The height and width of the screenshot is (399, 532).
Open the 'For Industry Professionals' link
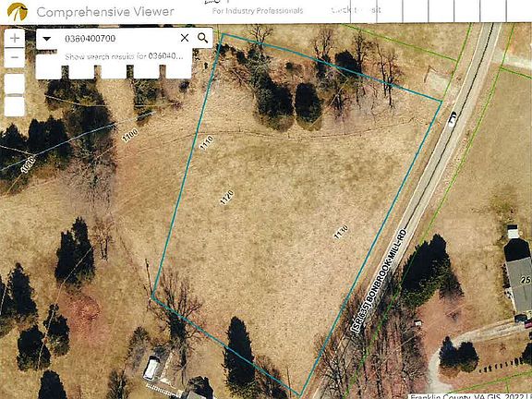pos(258,11)
